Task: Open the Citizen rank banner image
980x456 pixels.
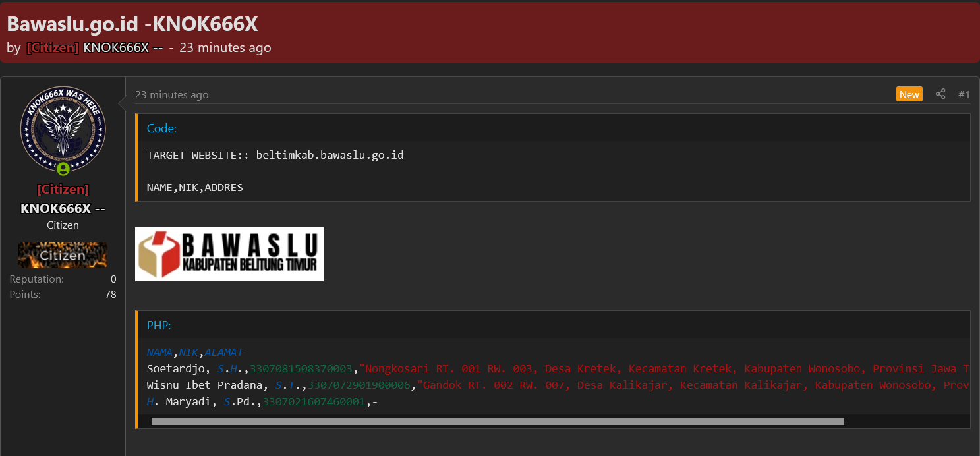Action: (x=63, y=255)
